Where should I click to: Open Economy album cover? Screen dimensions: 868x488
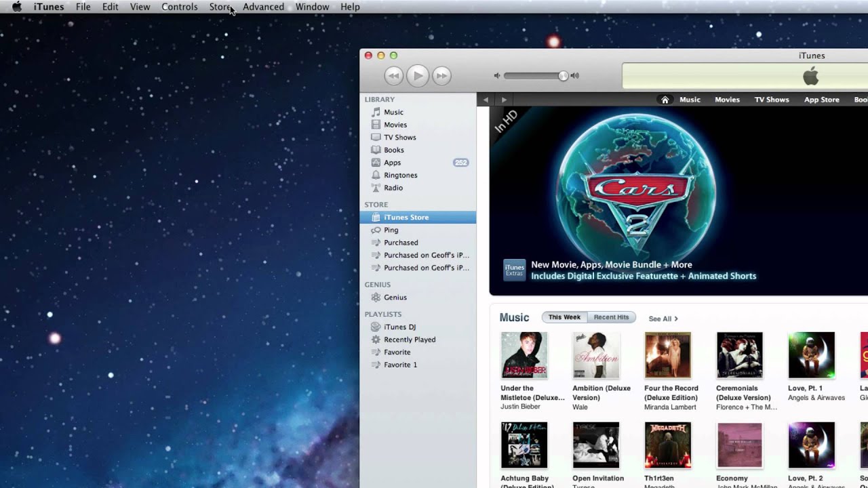click(740, 445)
